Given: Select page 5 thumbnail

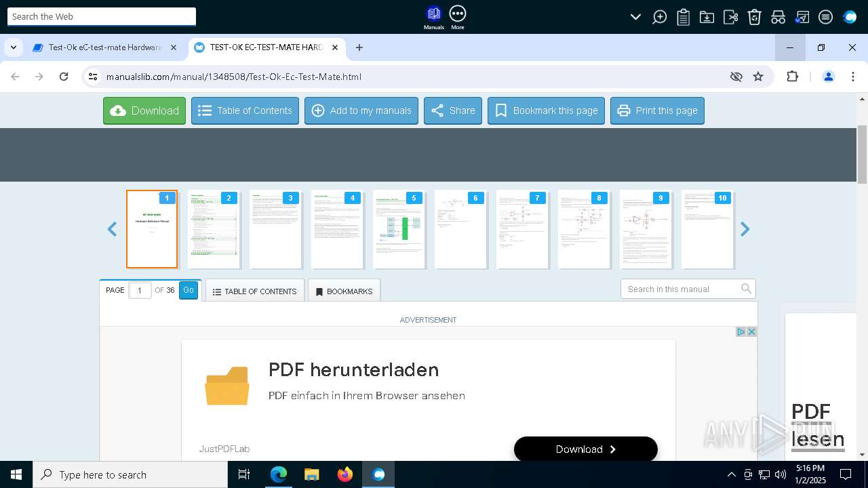Looking at the screenshot, I should pos(399,229).
